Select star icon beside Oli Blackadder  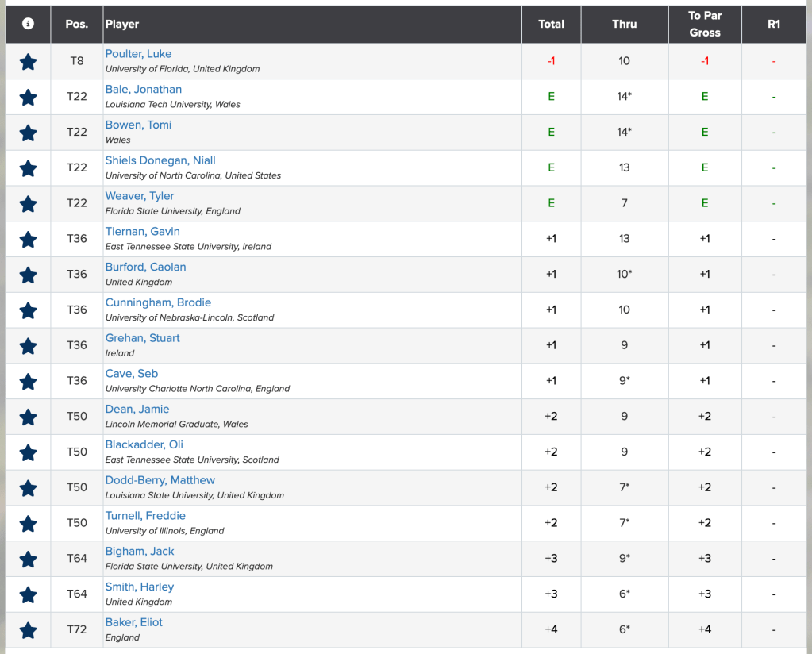pos(28,452)
